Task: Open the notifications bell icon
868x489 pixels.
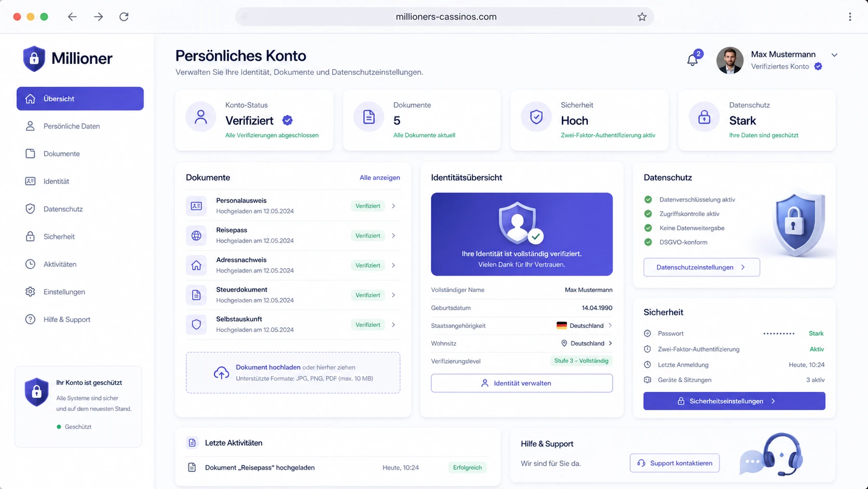Action: click(692, 60)
